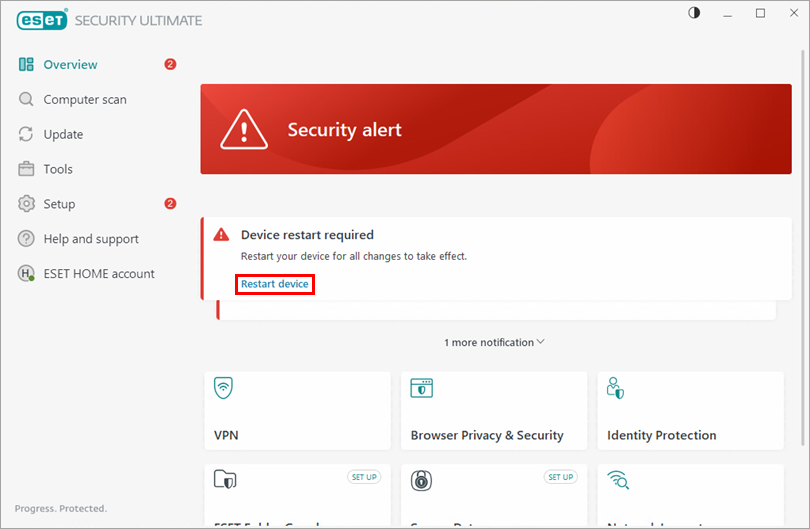Click the Update refresh icon
The width and height of the screenshot is (810, 529).
point(26,134)
